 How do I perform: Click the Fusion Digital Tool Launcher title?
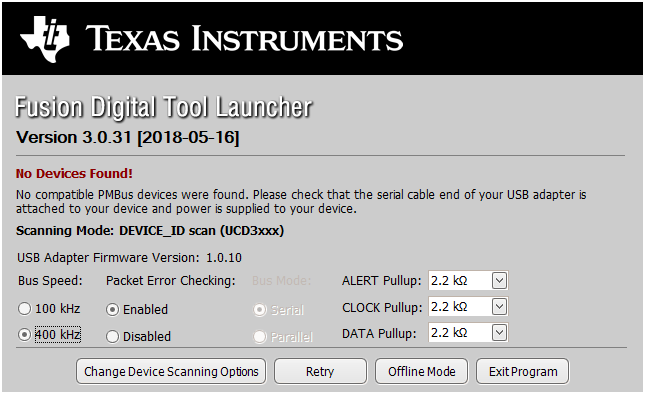point(164,108)
